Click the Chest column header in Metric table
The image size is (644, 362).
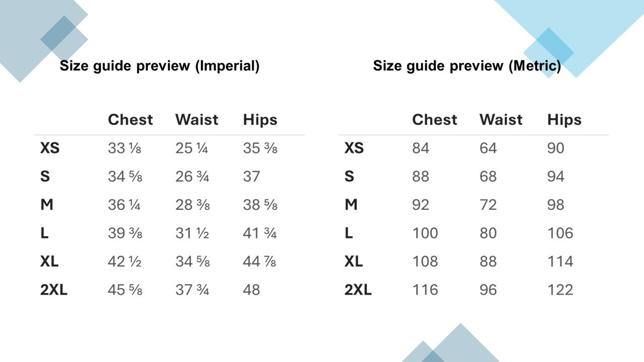[435, 120]
